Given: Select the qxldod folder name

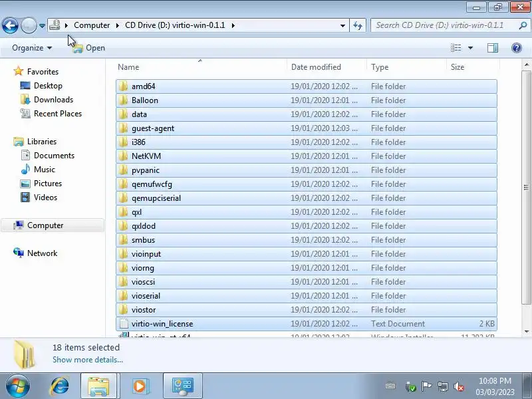Looking at the screenshot, I should coord(144,226).
